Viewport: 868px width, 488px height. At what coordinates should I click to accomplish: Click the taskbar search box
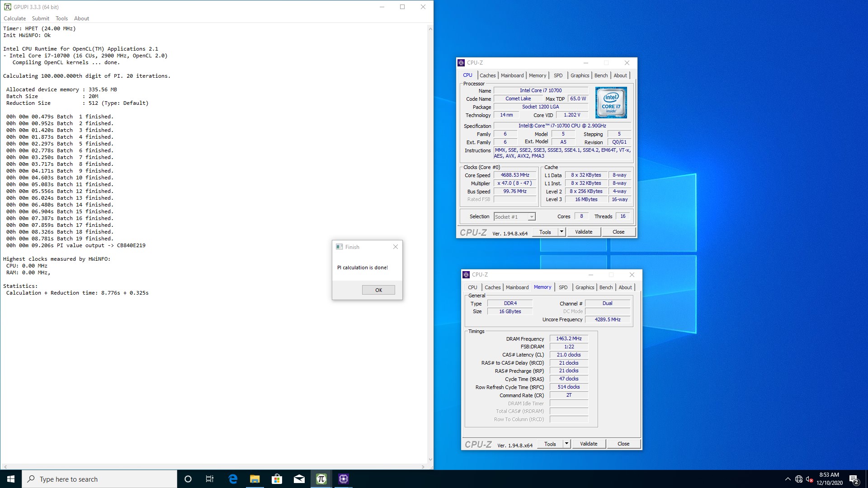(99, 479)
